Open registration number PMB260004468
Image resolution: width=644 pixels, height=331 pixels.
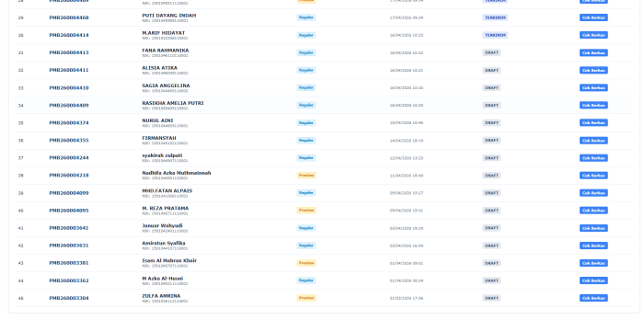(69, 17)
